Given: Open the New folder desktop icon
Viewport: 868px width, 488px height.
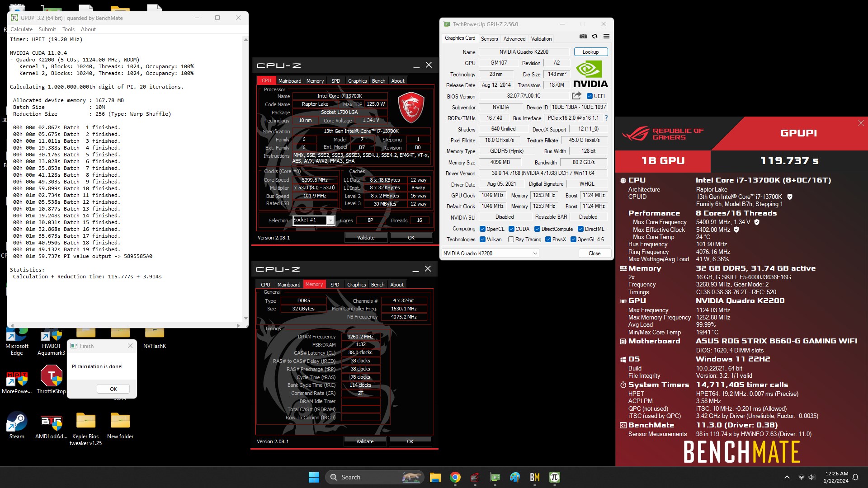Looking at the screenshot, I should coord(120,426).
